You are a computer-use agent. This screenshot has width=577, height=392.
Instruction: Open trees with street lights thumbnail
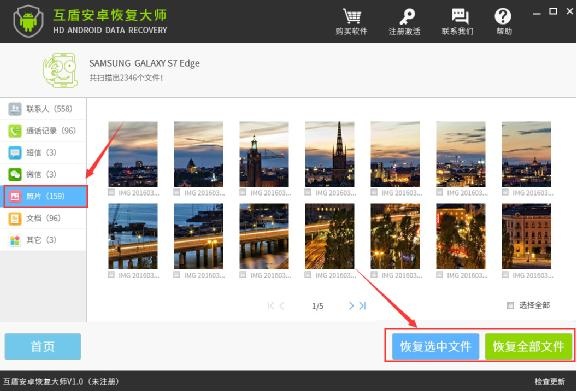(395, 236)
